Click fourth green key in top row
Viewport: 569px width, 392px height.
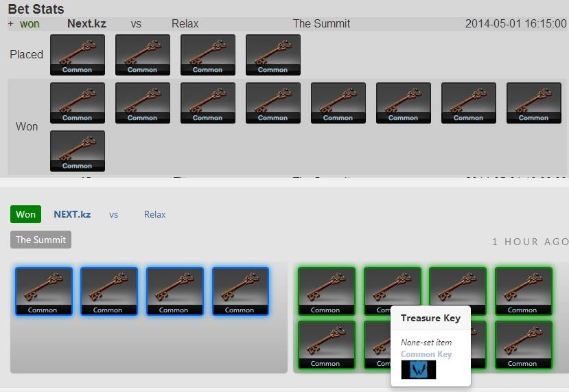[524, 291]
